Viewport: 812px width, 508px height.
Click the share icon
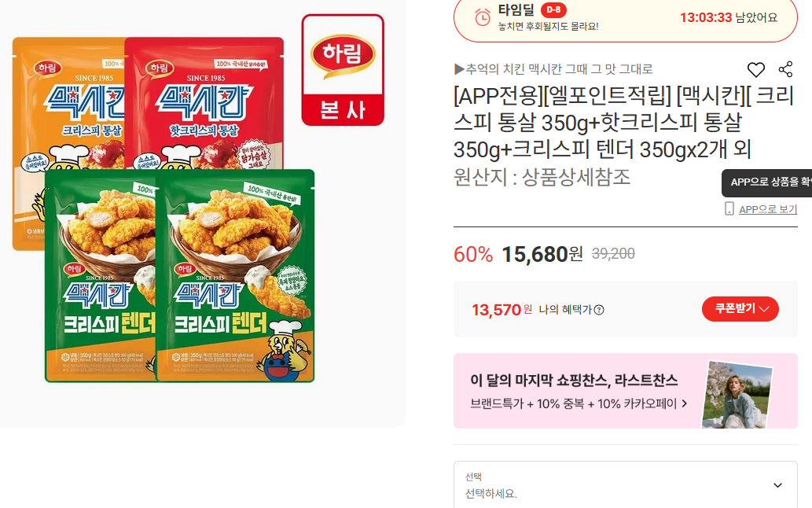click(785, 69)
